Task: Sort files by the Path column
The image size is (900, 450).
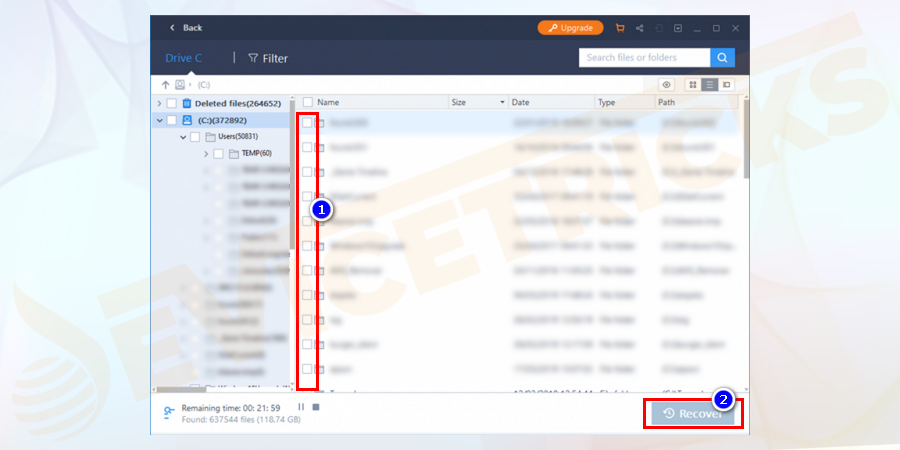Action: 667,102
